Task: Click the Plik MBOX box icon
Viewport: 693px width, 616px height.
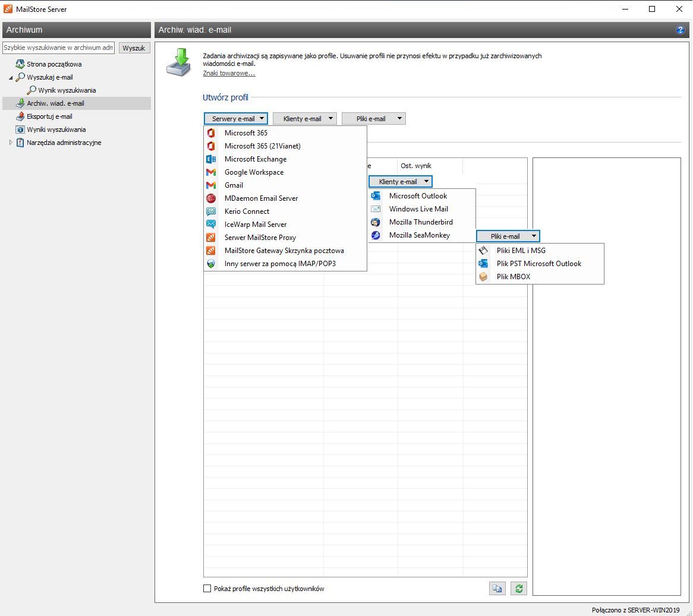Action: click(x=484, y=277)
